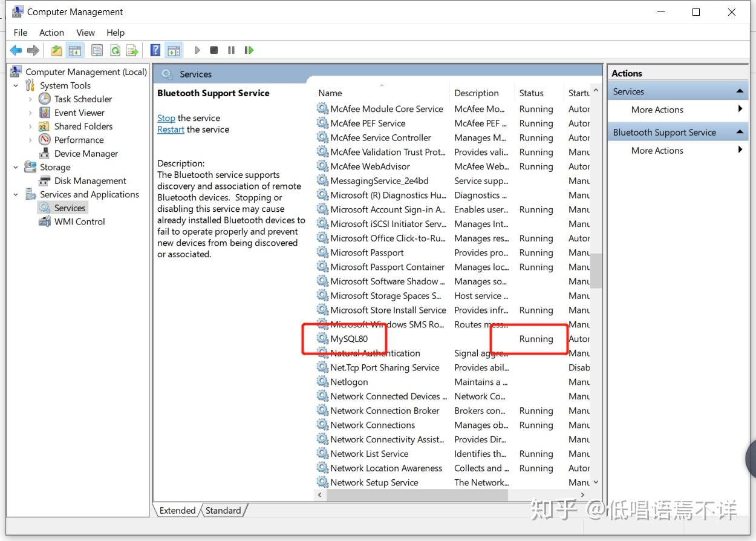Switch to the Standard tab
The width and height of the screenshot is (756, 541).
coord(223,510)
